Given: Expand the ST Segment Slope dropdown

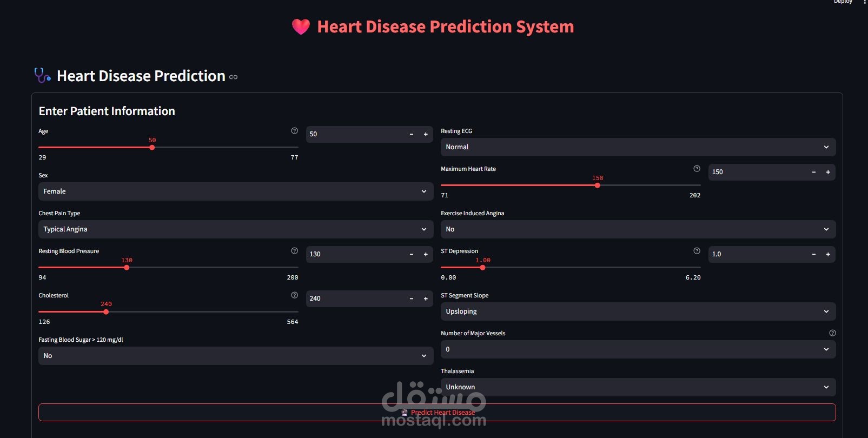Looking at the screenshot, I should coord(638,311).
